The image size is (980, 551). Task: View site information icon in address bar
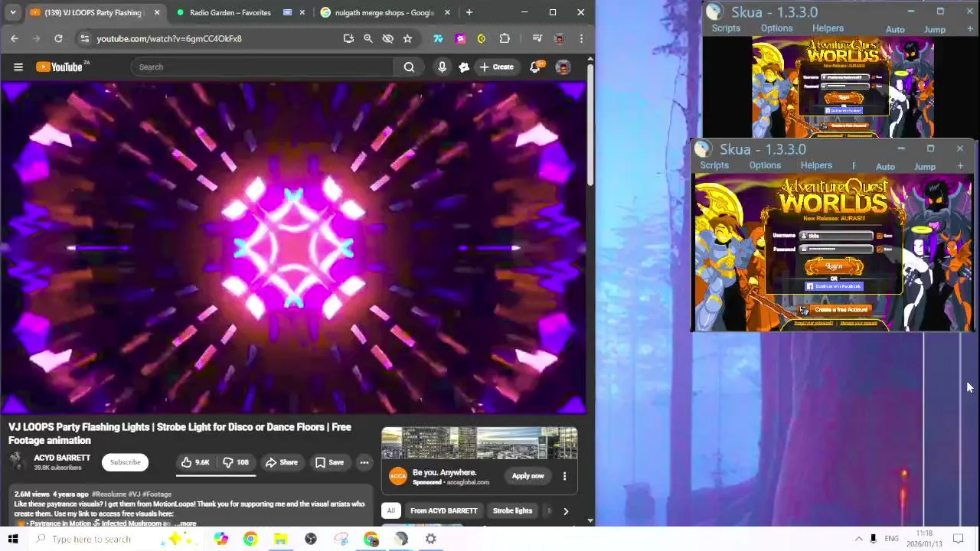pyautogui.click(x=84, y=38)
